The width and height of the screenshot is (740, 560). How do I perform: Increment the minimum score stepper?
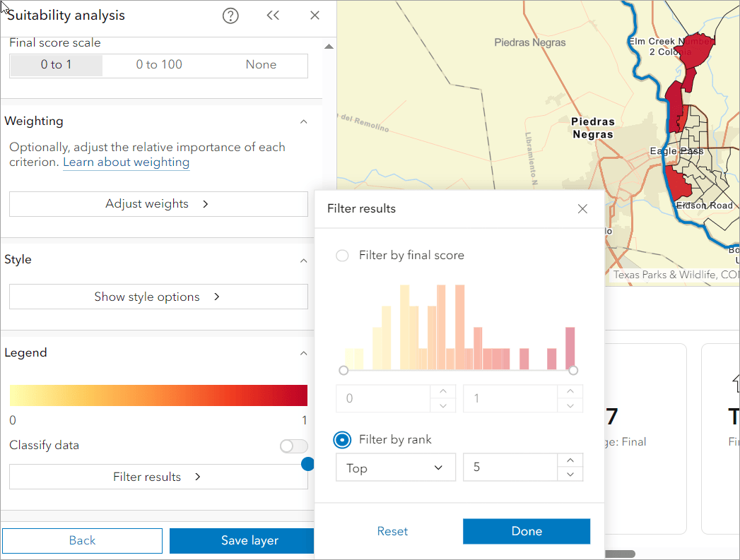(442, 391)
